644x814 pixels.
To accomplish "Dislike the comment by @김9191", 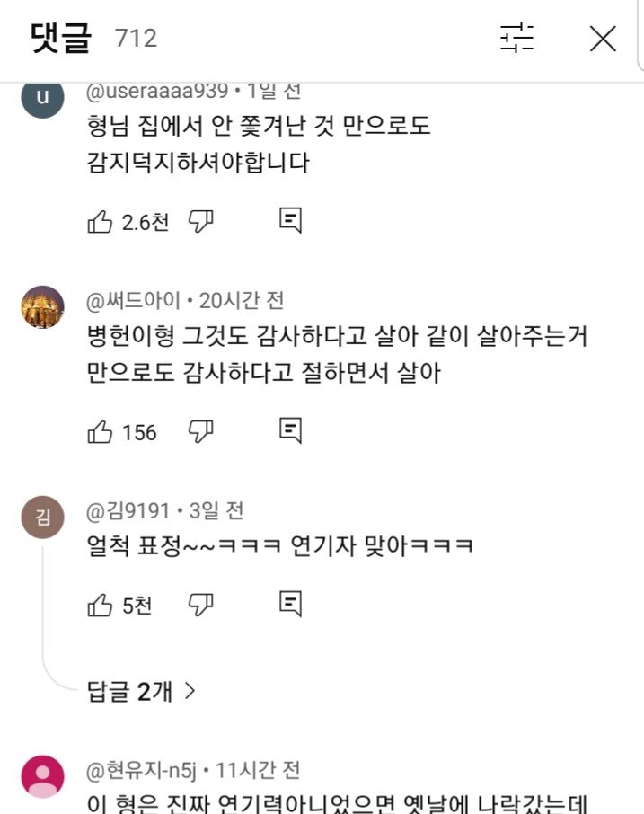I will (200, 606).
